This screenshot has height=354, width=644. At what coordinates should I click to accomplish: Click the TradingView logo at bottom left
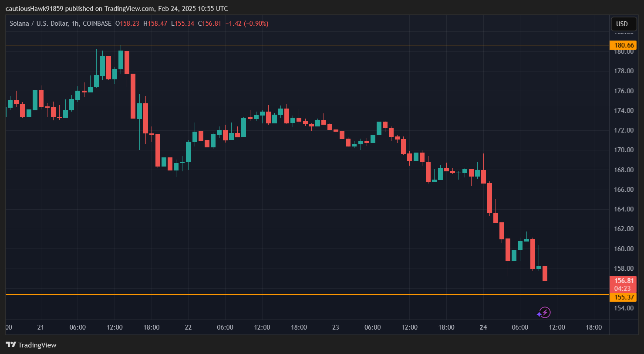31,345
